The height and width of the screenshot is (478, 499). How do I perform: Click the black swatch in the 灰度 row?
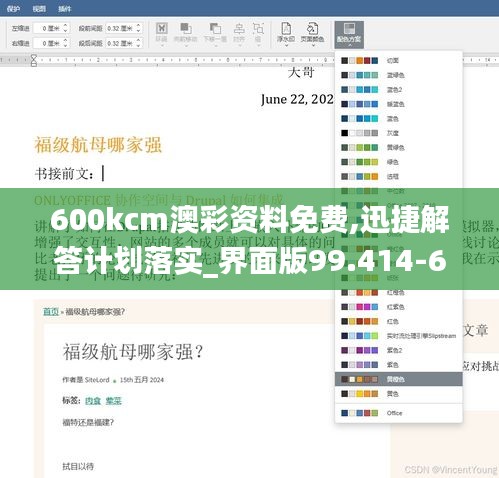click(x=345, y=133)
